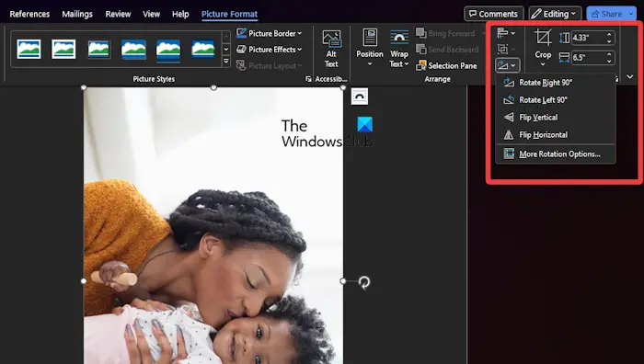The width and height of the screenshot is (644, 364).
Task: Apply the fourth picture style thumbnail
Action: [133, 50]
